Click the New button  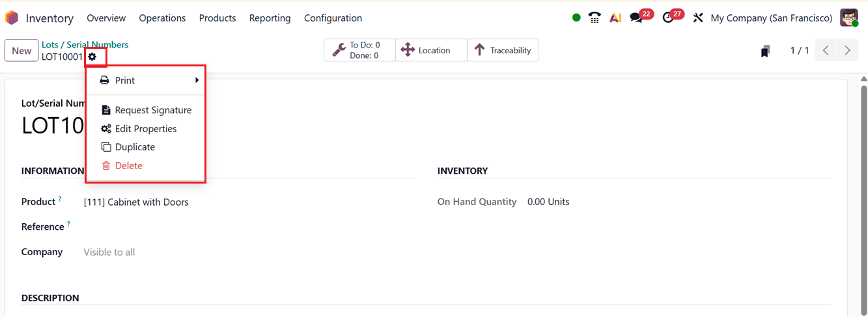[x=21, y=51]
